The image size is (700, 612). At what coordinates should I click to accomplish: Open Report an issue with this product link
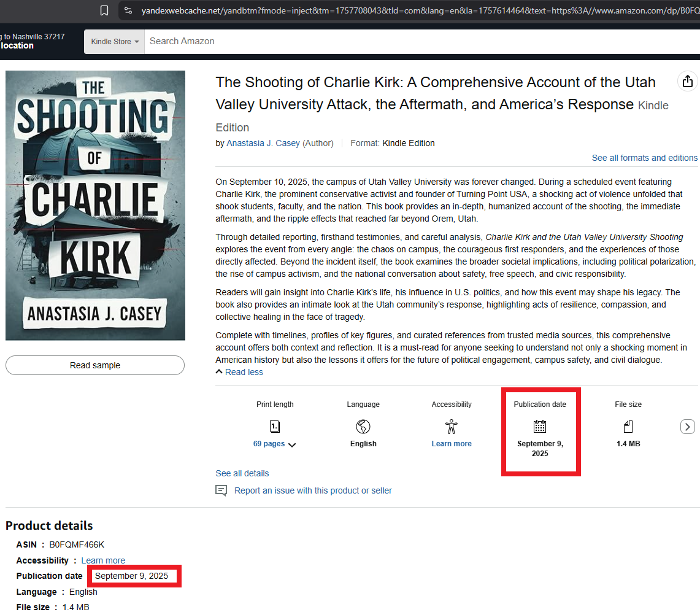pyautogui.click(x=313, y=490)
